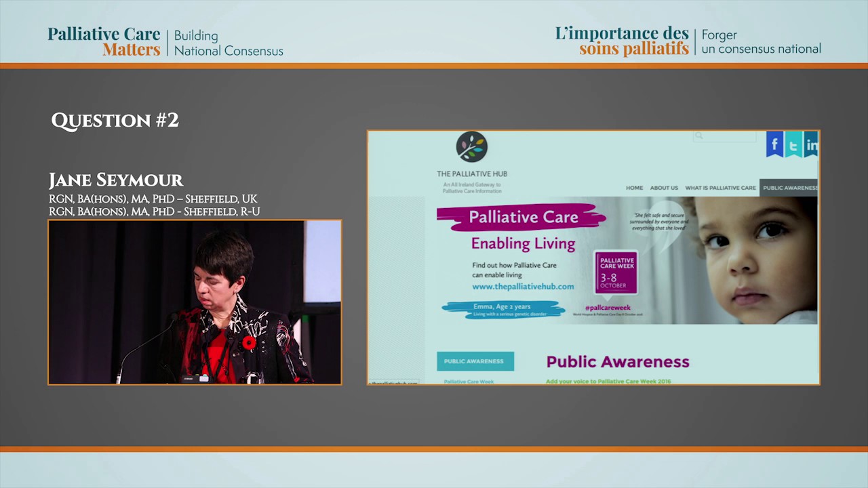Viewport: 868px width, 488px height.
Task: Click the search magnifier icon in the site header
Action: coord(699,136)
